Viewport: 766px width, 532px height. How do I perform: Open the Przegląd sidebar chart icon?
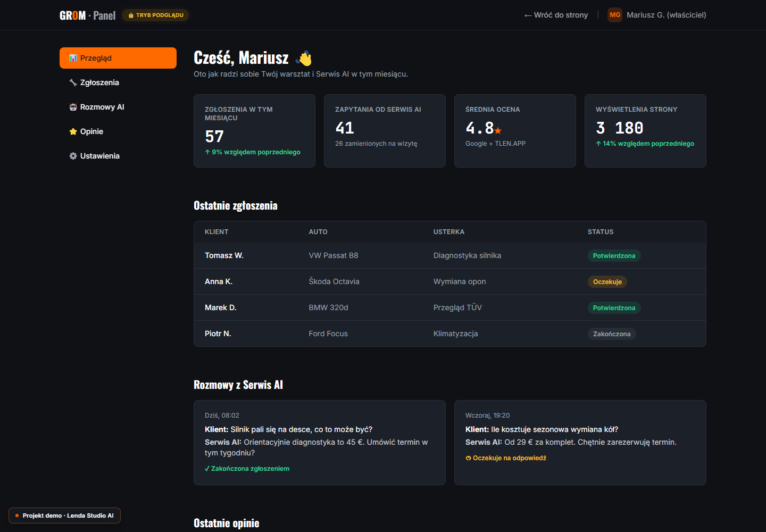point(73,58)
